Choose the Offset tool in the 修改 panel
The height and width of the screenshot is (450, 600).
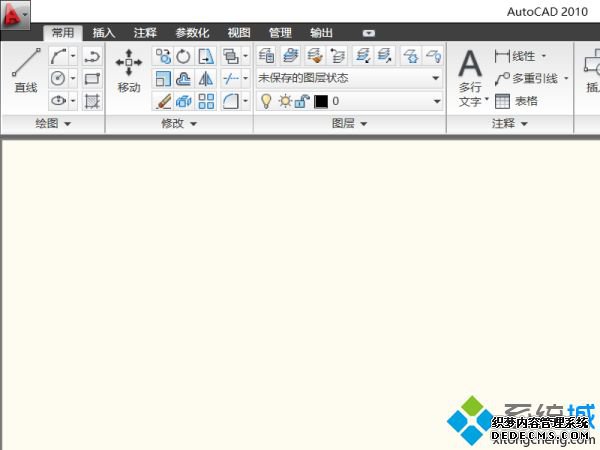click(x=184, y=79)
